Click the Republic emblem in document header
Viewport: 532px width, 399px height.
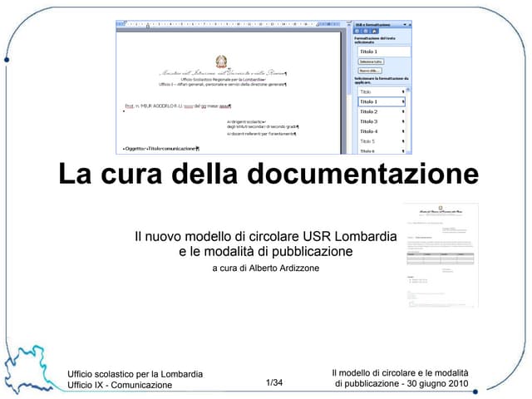pos(221,61)
